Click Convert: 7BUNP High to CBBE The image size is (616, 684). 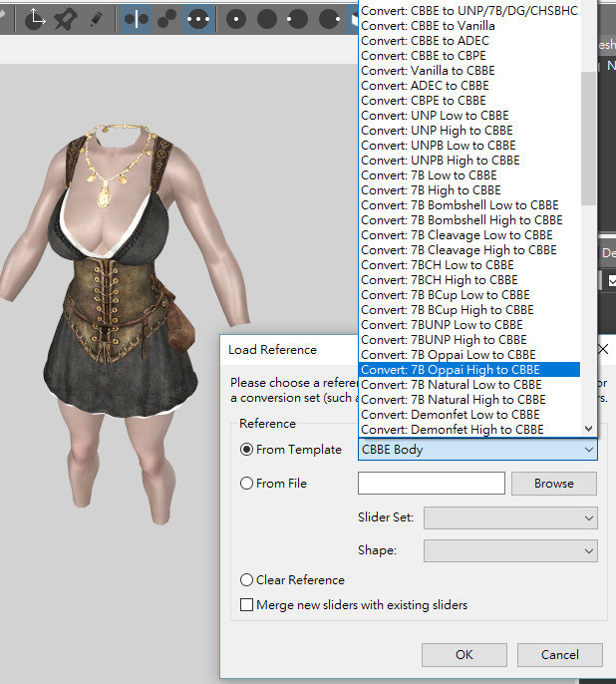click(x=469, y=339)
